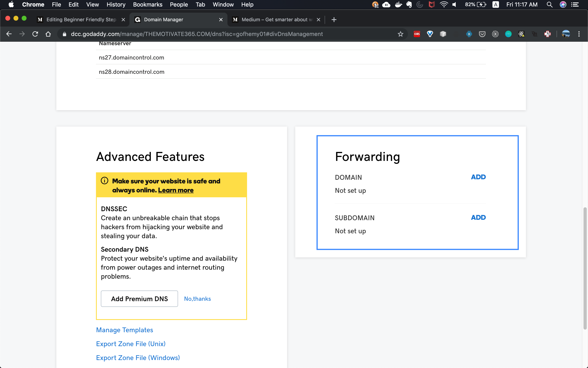Open the Bookmarks menu
This screenshot has width=588, height=368.
pos(148,5)
